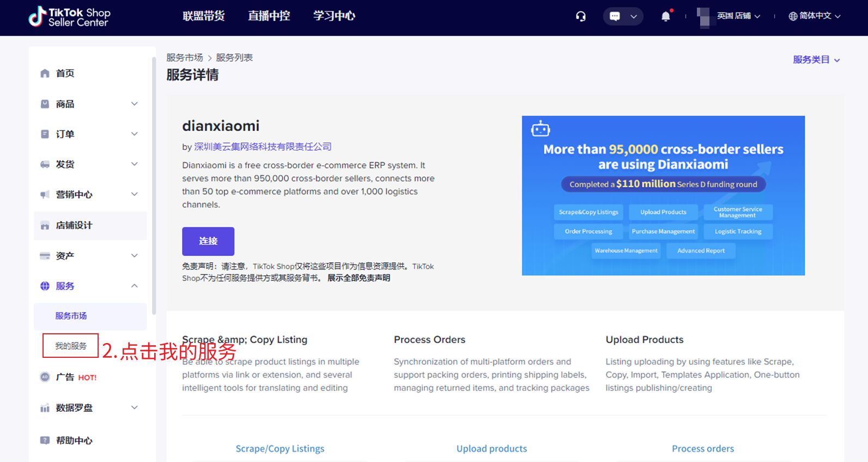Expand the 资产 menu chevron
The height and width of the screenshot is (462, 868).
(x=134, y=255)
